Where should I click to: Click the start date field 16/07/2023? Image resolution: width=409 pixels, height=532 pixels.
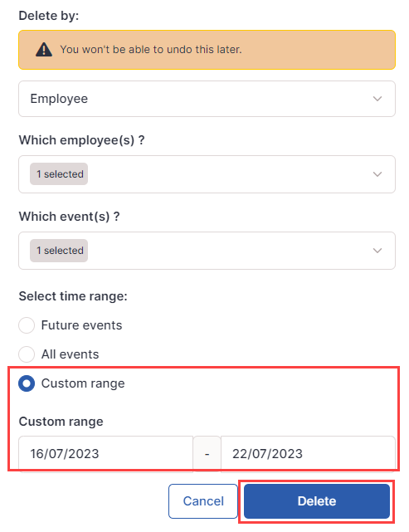click(x=106, y=454)
